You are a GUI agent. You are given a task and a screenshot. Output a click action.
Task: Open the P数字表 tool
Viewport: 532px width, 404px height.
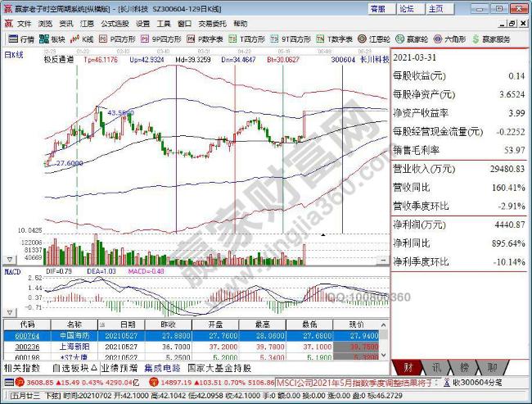tap(205, 39)
